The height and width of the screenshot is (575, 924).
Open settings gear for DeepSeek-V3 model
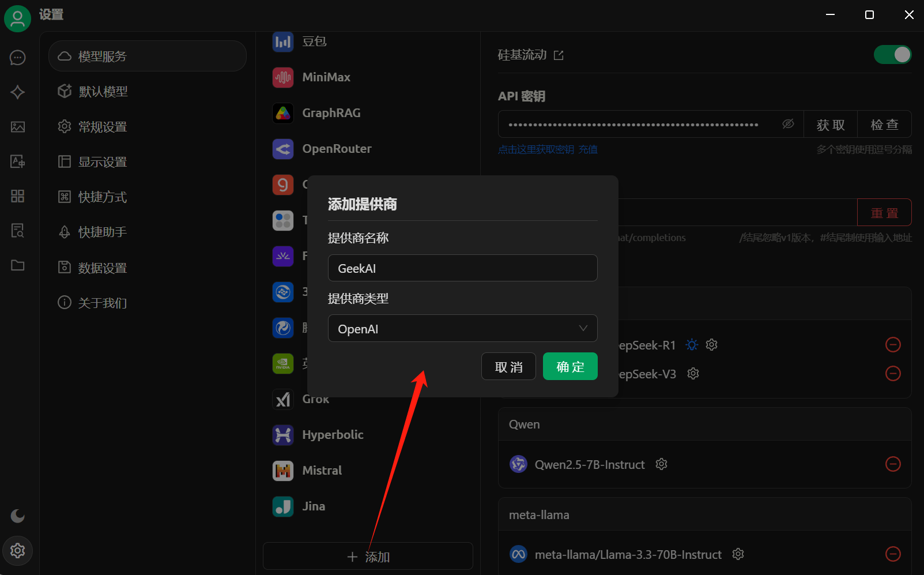pyautogui.click(x=693, y=374)
